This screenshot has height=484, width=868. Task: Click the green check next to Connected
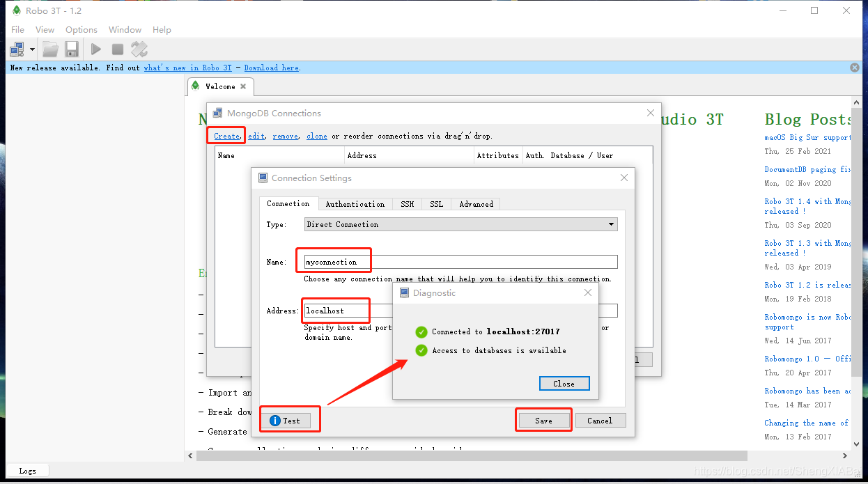click(x=421, y=331)
